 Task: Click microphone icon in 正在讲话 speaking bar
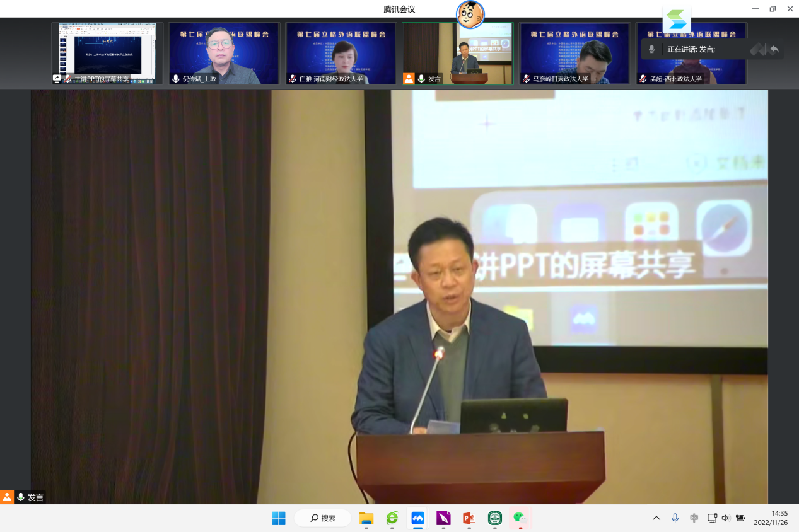tap(652, 49)
